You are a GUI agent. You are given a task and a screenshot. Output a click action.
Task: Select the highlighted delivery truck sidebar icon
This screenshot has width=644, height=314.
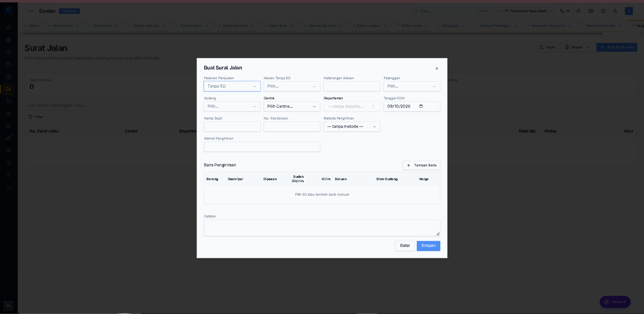[9, 89]
